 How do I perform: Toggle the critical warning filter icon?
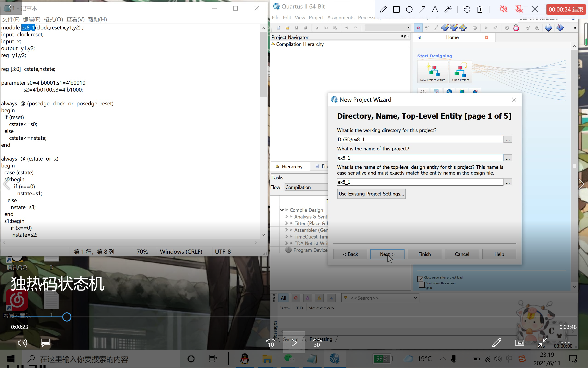coord(308,298)
